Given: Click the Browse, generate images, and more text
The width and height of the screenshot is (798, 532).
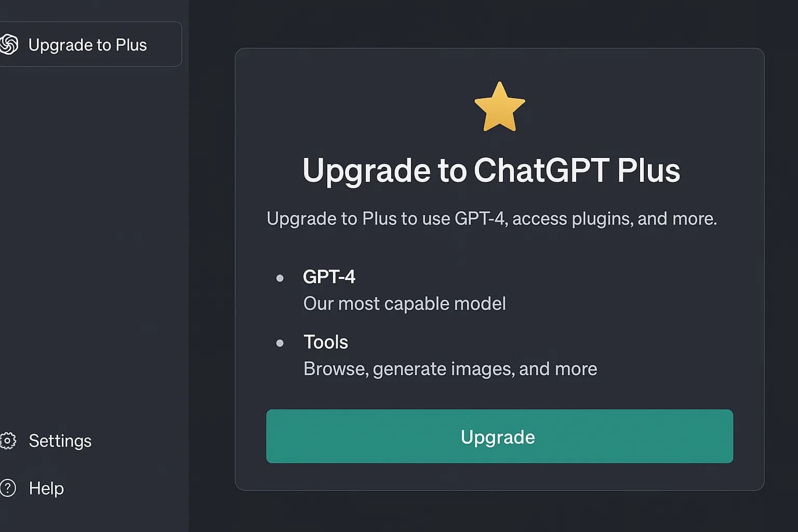Looking at the screenshot, I should (x=450, y=369).
